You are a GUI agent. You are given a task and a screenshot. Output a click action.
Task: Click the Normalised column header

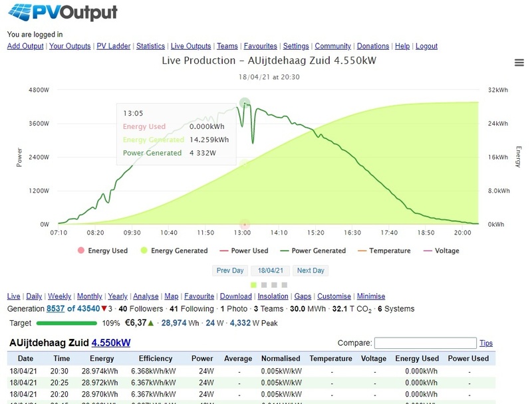tap(281, 358)
